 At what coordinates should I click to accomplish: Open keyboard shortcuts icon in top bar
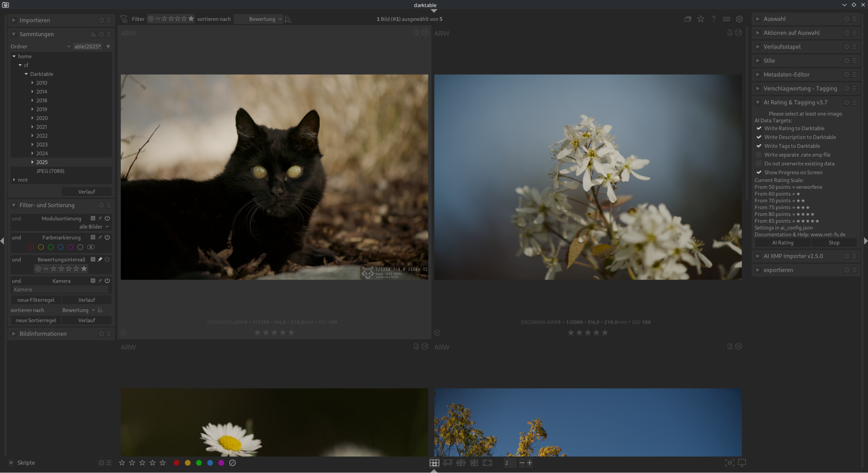[x=726, y=19]
